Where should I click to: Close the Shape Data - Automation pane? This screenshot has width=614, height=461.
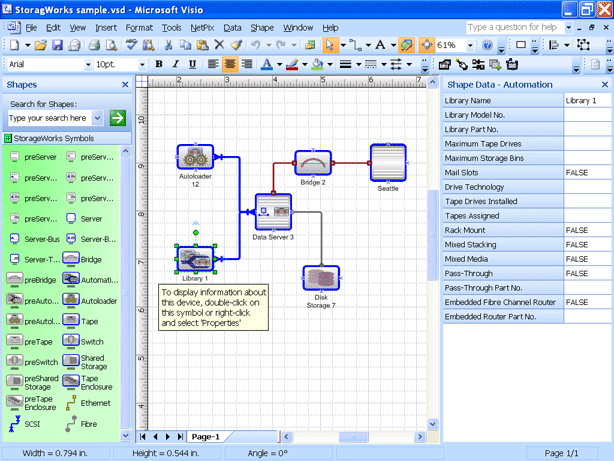605,85
